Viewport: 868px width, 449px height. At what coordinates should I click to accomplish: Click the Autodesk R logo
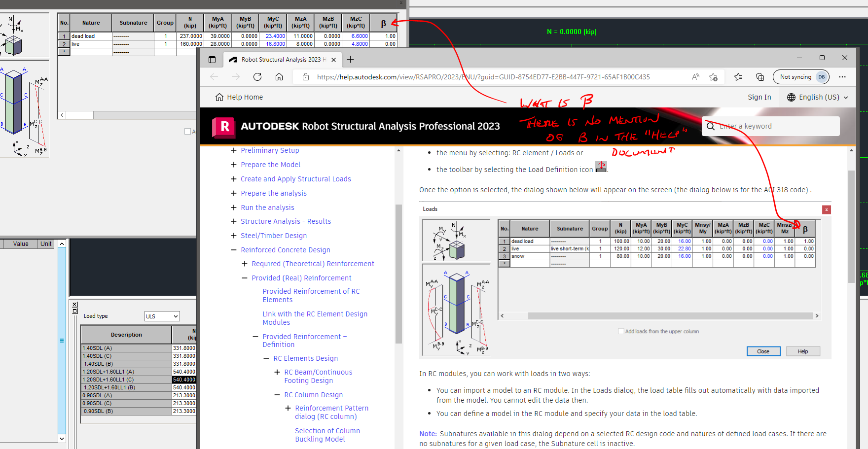coord(224,127)
